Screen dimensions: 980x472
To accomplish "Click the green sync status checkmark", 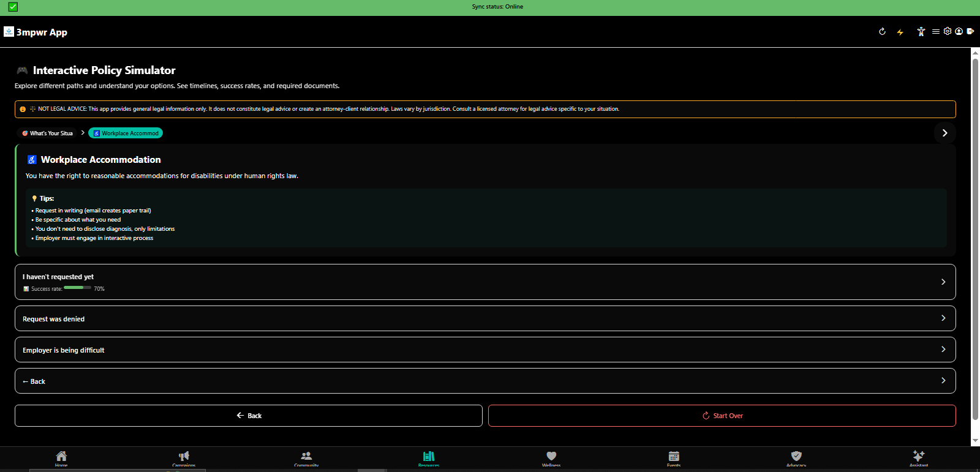I will tap(13, 7).
